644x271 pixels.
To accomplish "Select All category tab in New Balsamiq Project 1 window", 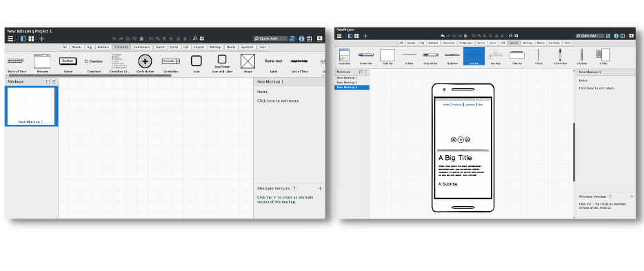I will 65,47.
